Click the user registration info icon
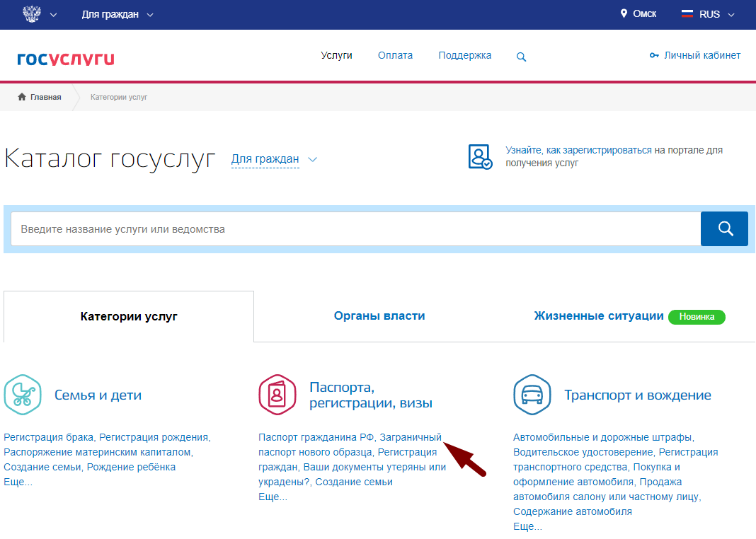This screenshot has width=756, height=539. [x=480, y=156]
